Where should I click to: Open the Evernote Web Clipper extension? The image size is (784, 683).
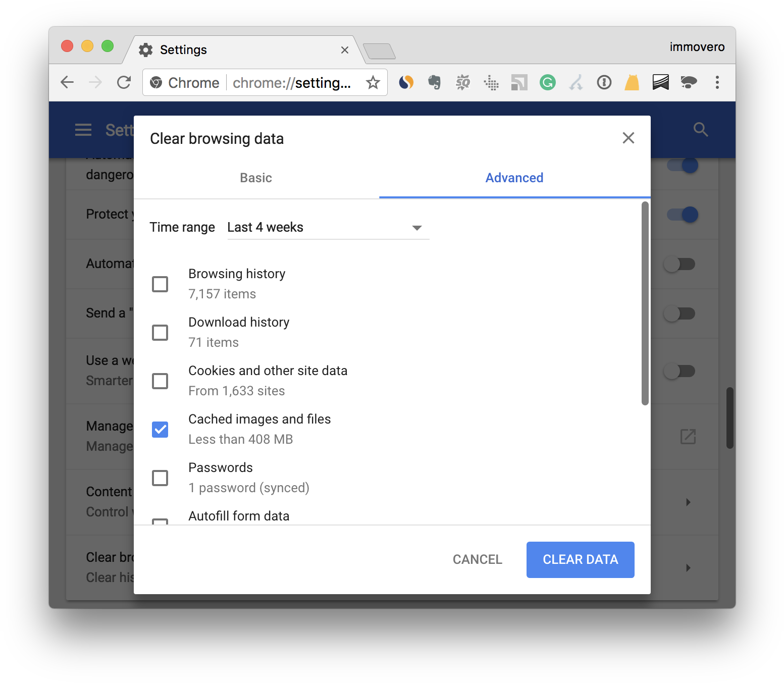[434, 82]
